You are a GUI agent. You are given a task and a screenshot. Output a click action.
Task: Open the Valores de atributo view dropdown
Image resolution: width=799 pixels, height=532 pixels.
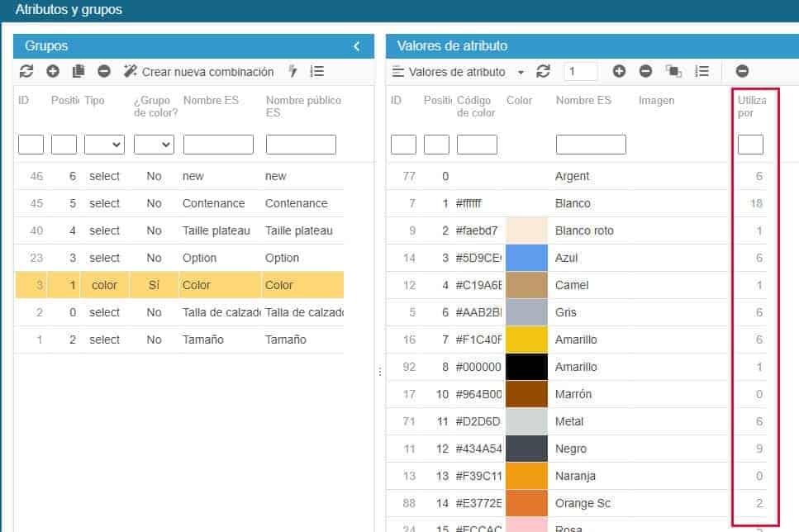tap(459, 72)
